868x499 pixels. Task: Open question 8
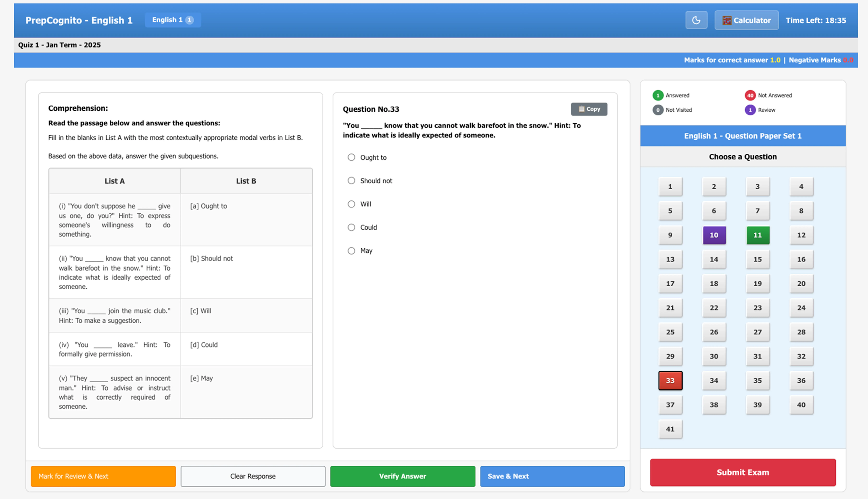(801, 211)
